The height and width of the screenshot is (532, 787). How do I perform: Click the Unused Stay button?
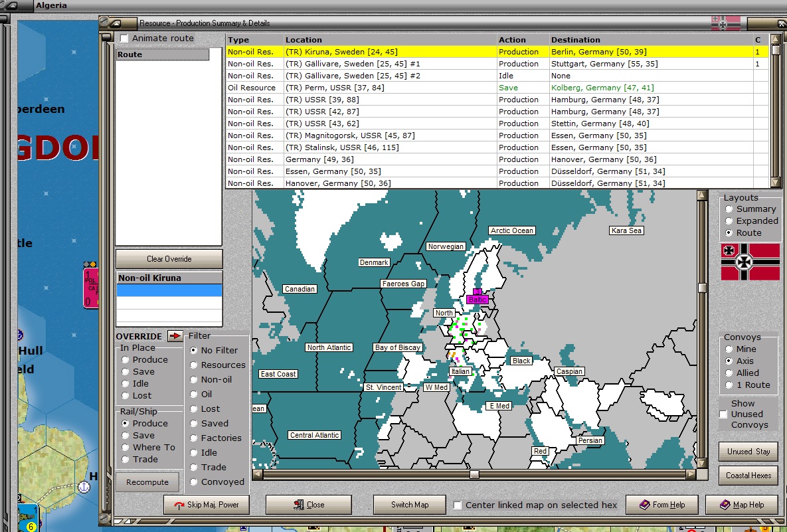point(748,452)
